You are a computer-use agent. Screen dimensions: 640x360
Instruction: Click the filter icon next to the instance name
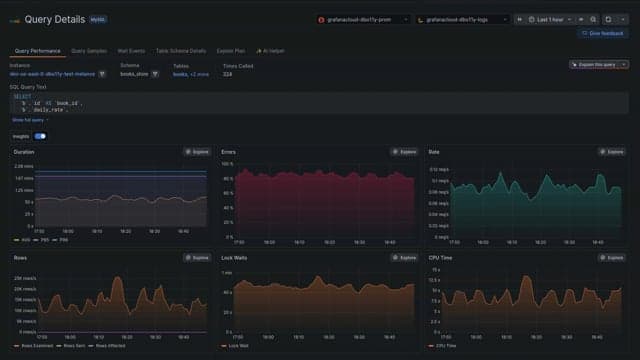point(102,74)
